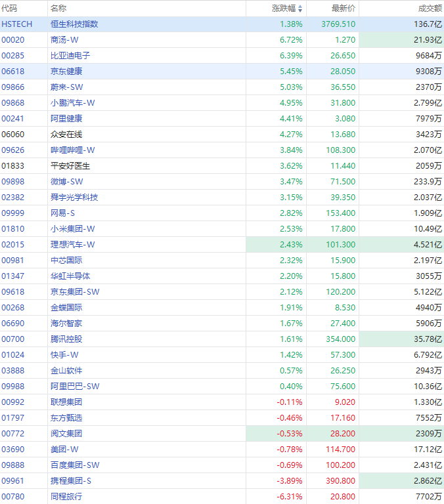
Task: Click the 最新价 column header
Action: (x=344, y=9)
